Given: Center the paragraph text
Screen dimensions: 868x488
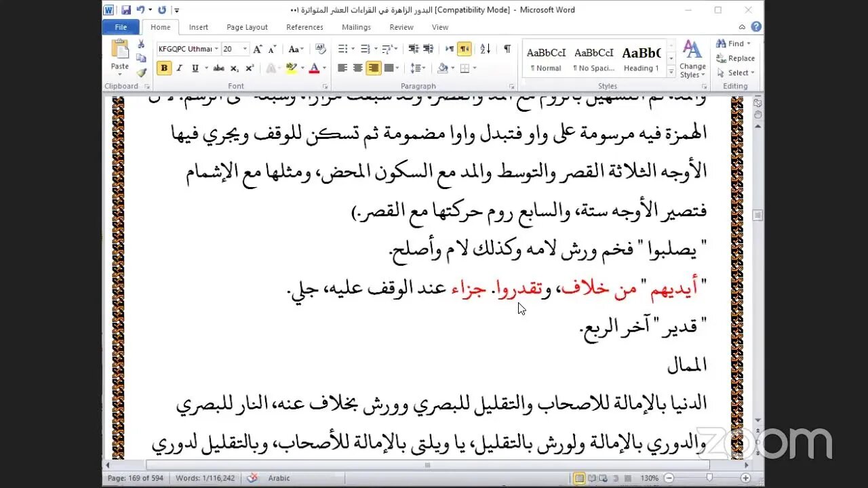Looking at the screenshot, I should (x=357, y=68).
